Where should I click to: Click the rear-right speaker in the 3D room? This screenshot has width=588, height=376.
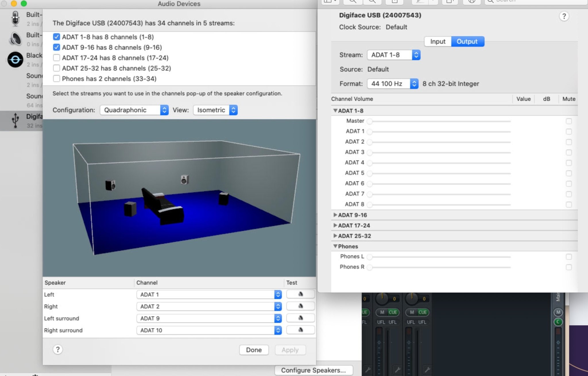pyautogui.click(x=185, y=180)
